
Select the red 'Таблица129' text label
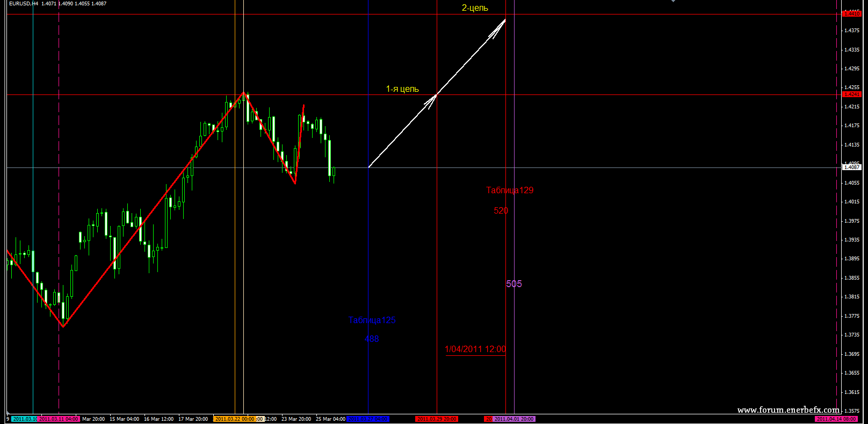tap(510, 191)
